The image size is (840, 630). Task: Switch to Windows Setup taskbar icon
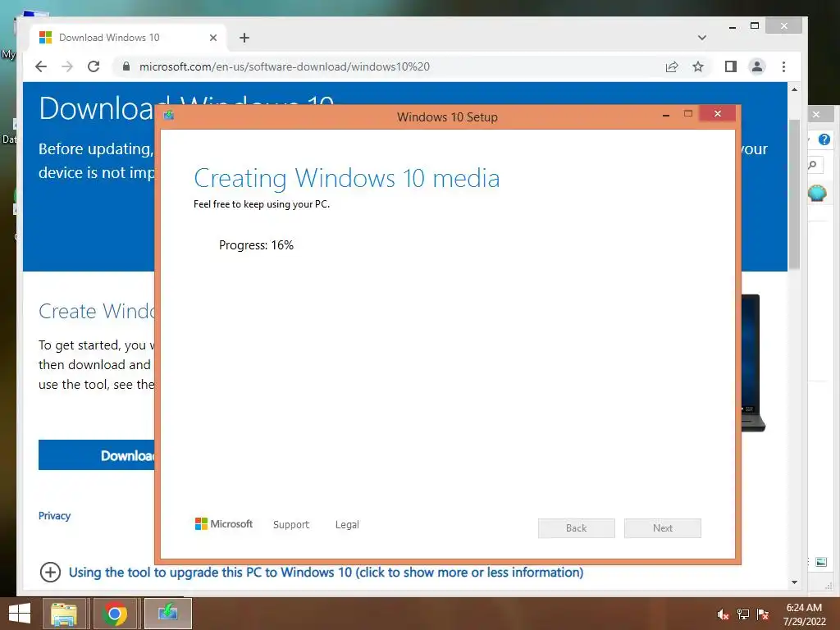167,614
